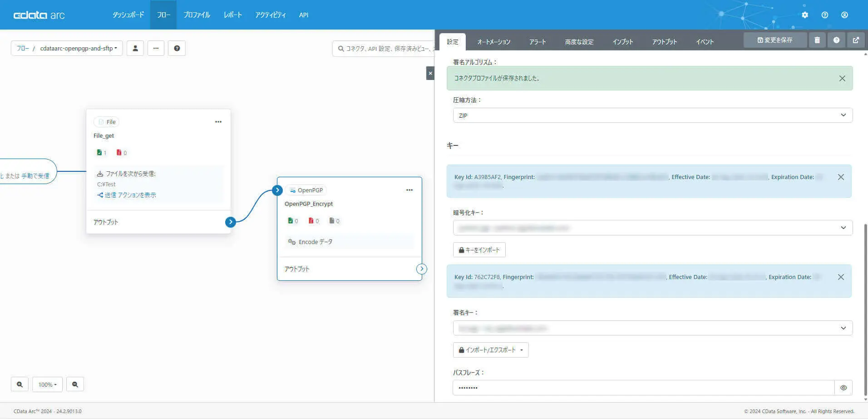Switch to the Input tab
The image size is (868, 419).
[623, 42]
